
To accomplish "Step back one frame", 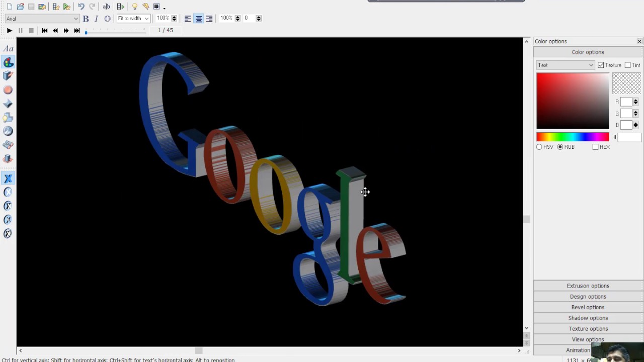I will point(55,31).
